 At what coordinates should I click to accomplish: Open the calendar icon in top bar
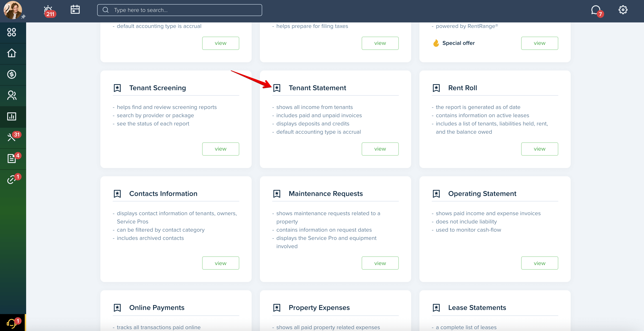coord(75,10)
